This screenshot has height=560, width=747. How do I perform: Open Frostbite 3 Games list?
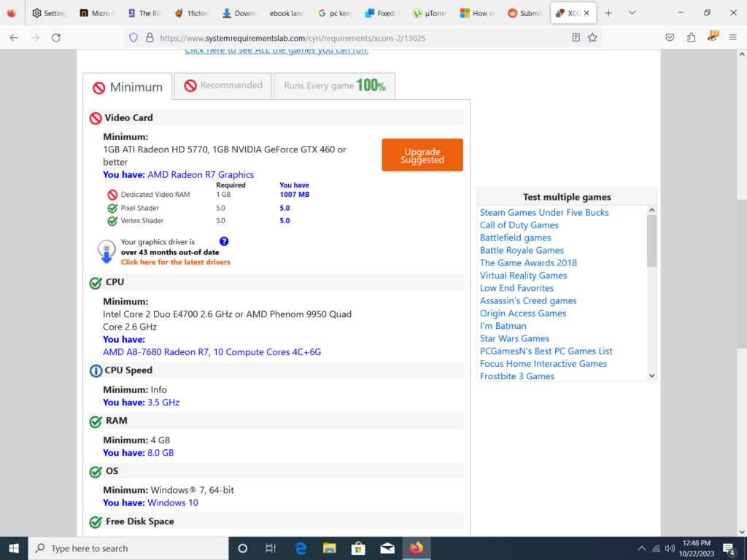517,376
